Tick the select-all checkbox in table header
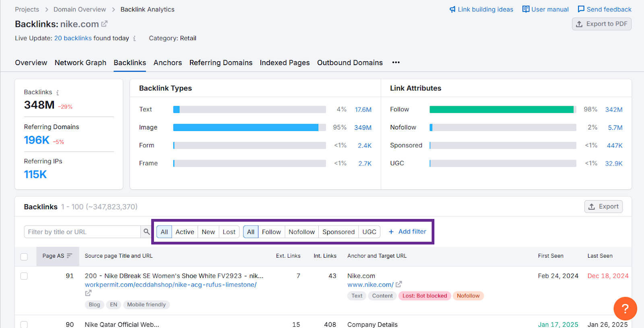 click(x=24, y=256)
